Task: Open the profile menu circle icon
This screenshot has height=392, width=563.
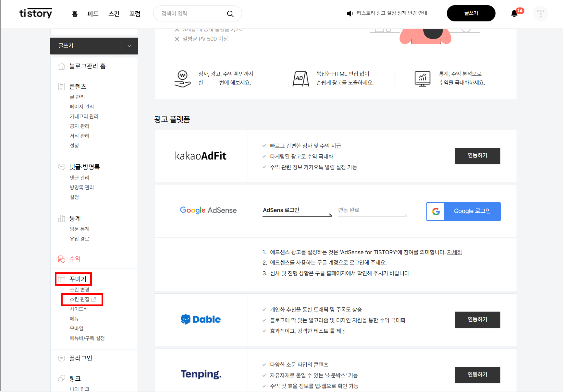Action: coord(541,14)
